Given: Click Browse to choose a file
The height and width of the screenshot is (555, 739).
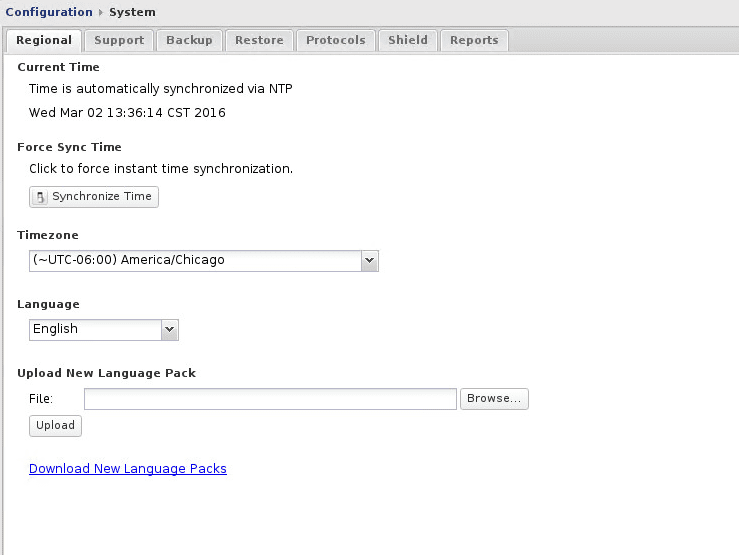Looking at the screenshot, I should 494,399.
